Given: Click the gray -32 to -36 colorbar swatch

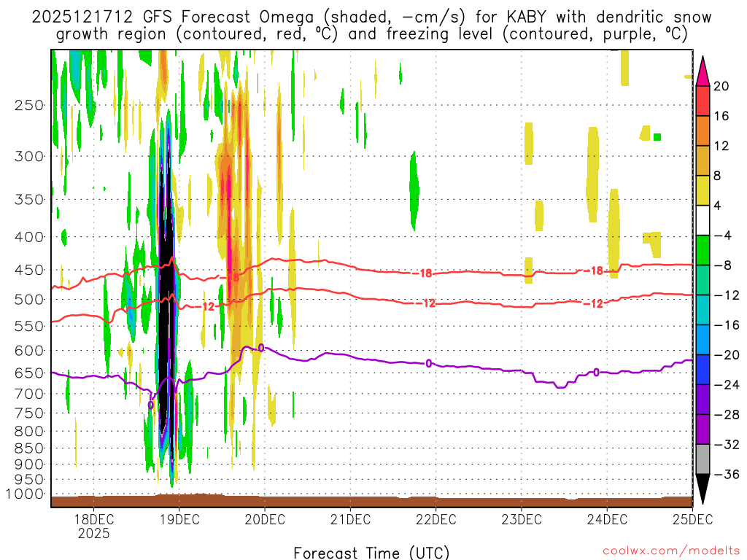Looking at the screenshot, I should [703, 459].
